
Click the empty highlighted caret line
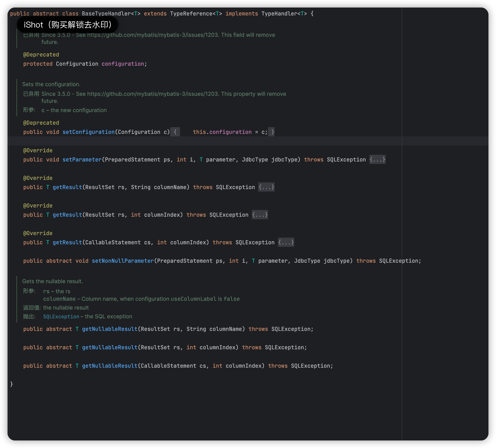248,141
